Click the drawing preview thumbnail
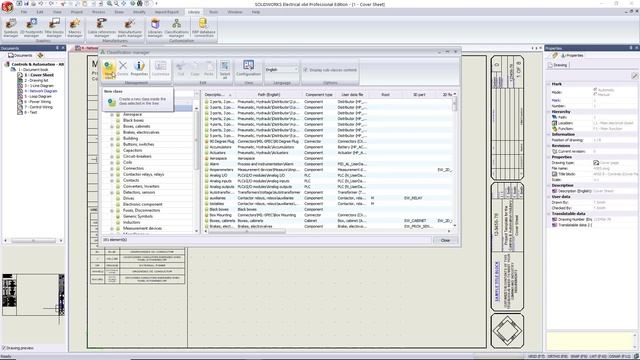Image resolution: width=640 pixels, height=360 pixels. pyautogui.click(x=33, y=295)
